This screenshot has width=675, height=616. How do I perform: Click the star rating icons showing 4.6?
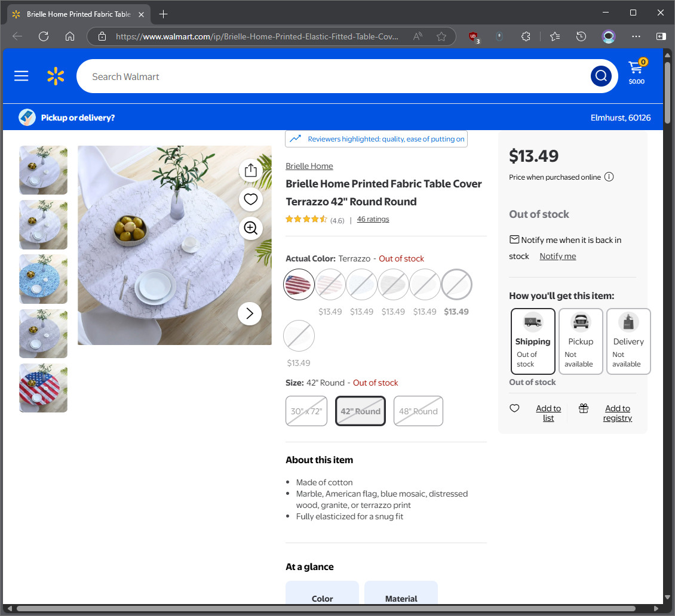306,220
